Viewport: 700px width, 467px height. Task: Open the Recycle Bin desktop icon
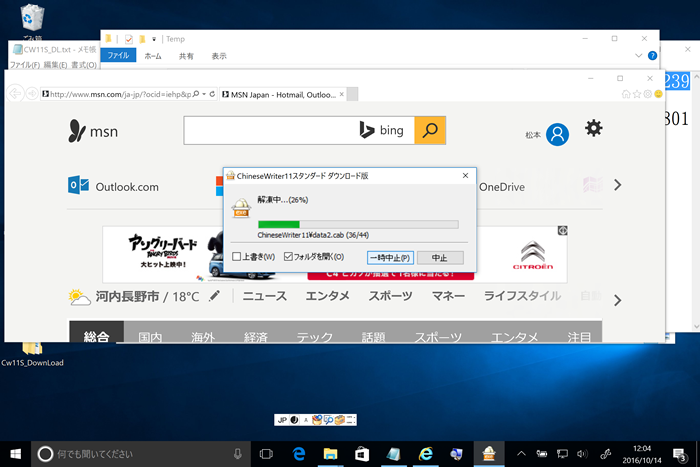(x=32, y=20)
